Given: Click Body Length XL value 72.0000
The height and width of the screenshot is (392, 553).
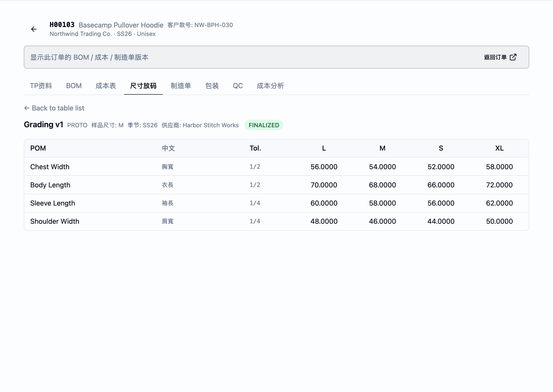Looking at the screenshot, I should coord(499,185).
